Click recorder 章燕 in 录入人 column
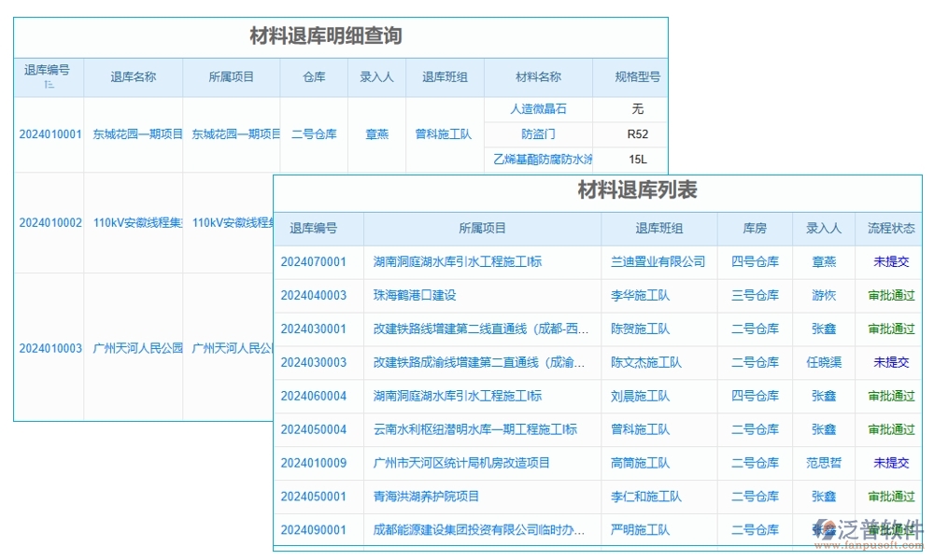934x560 pixels. [x=376, y=133]
